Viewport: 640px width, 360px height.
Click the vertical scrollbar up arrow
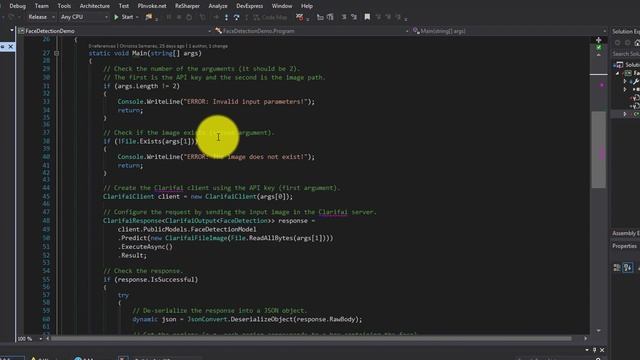tap(598, 55)
